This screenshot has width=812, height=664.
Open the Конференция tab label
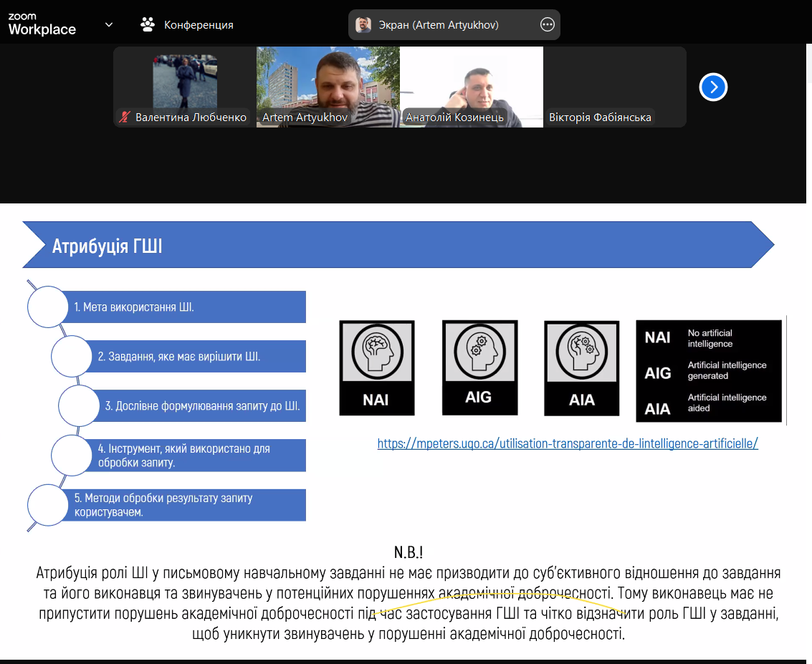pos(199,25)
